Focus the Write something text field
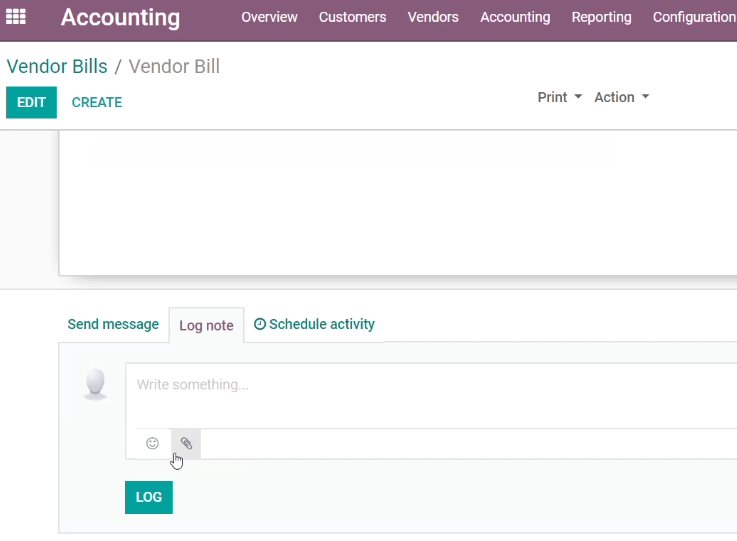The height and width of the screenshot is (541, 737). pyautogui.click(x=431, y=395)
